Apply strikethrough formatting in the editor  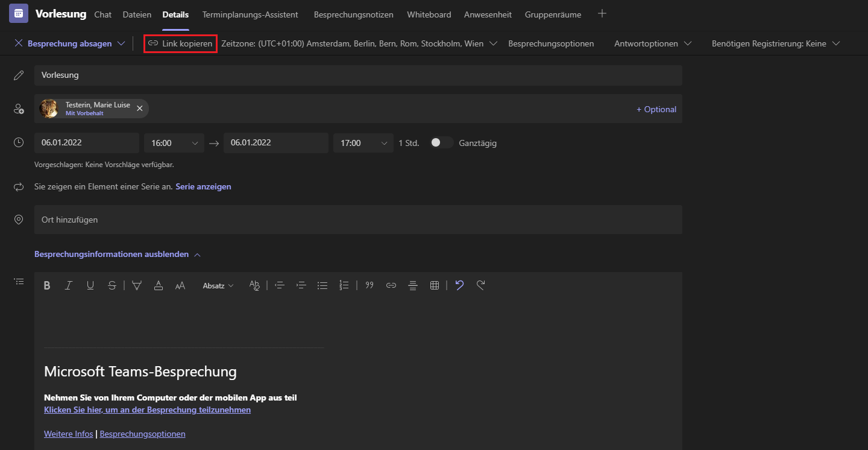pos(112,285)
